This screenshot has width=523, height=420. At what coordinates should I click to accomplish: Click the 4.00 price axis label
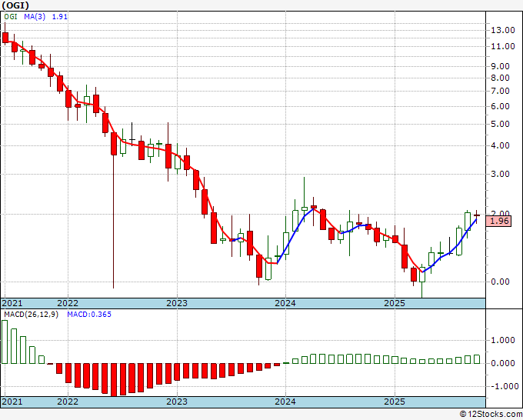pos(500,145)
